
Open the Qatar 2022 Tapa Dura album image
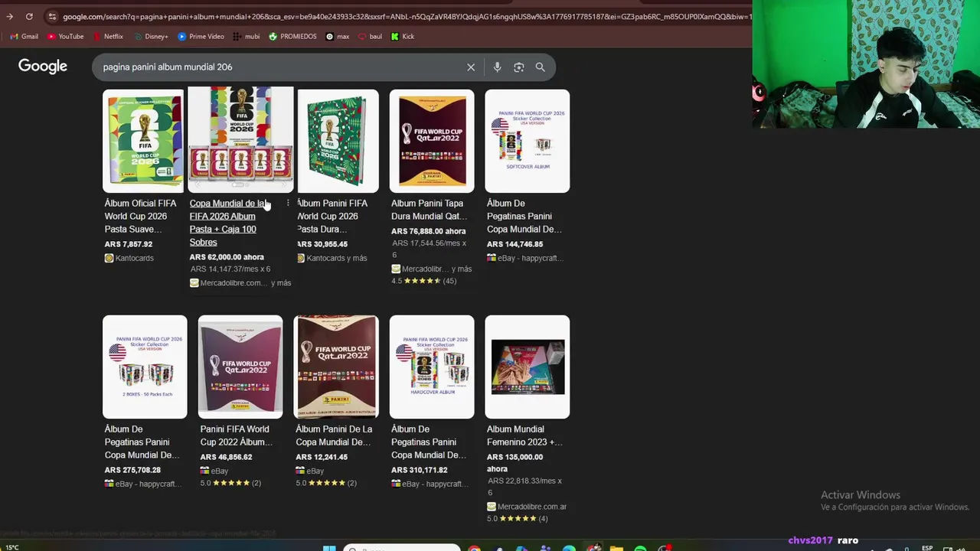432,141
